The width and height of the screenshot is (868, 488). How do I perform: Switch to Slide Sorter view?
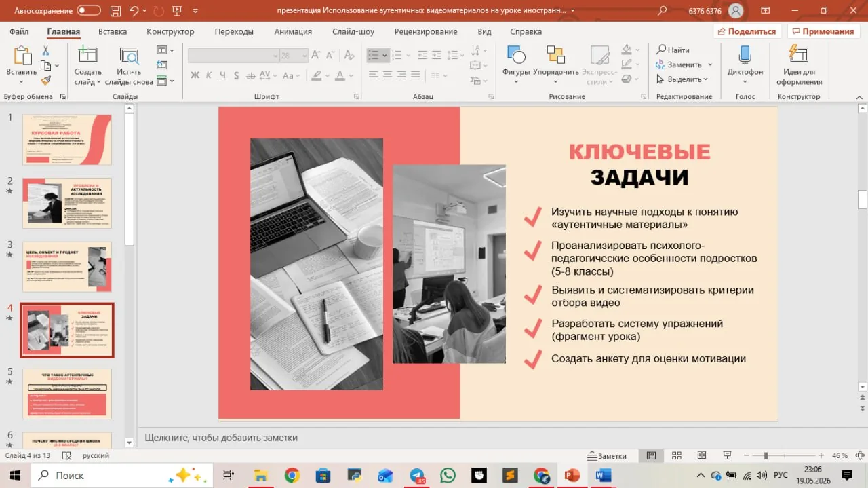(x=676, y=455)
